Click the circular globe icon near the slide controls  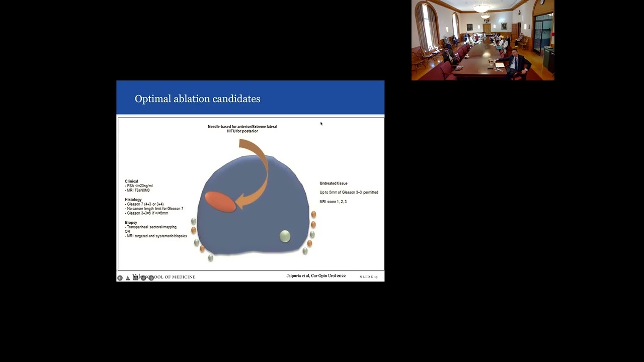pos(144,278)
